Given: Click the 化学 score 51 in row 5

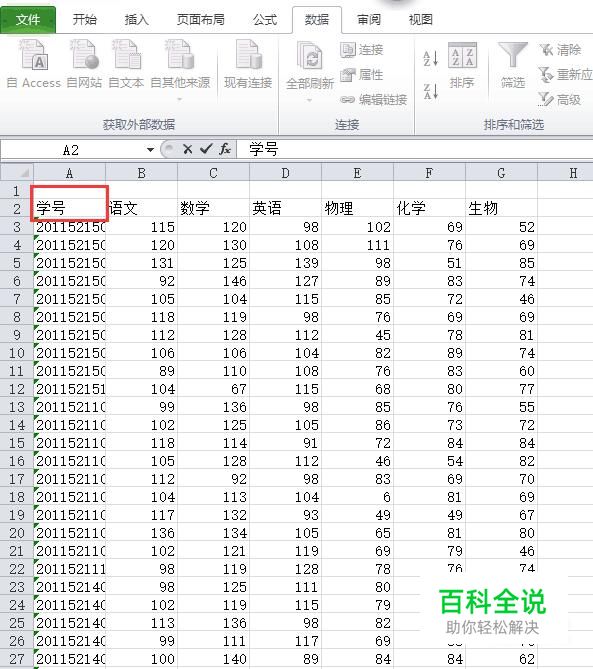Looking at the screenshot, I should coord(429,263).
